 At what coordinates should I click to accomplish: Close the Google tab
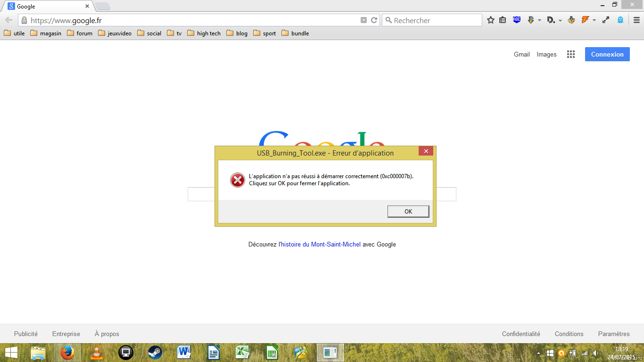click(87, 7)
